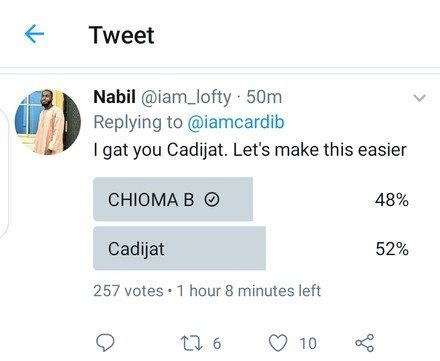Click the retweet count 6
This screenshot has height=361, width=440.
click(217, 343)
